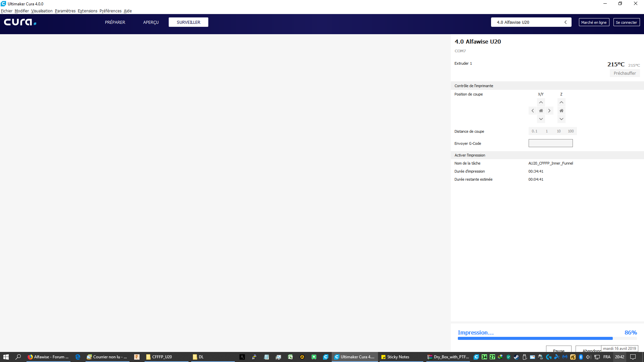Pause the current print
Viewport: 644px width, 362px height.
(558, 349)
